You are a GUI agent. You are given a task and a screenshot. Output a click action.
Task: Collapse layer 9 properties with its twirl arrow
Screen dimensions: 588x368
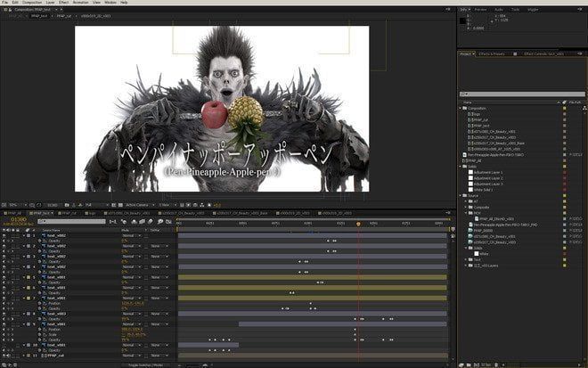[x=24, y=324]
